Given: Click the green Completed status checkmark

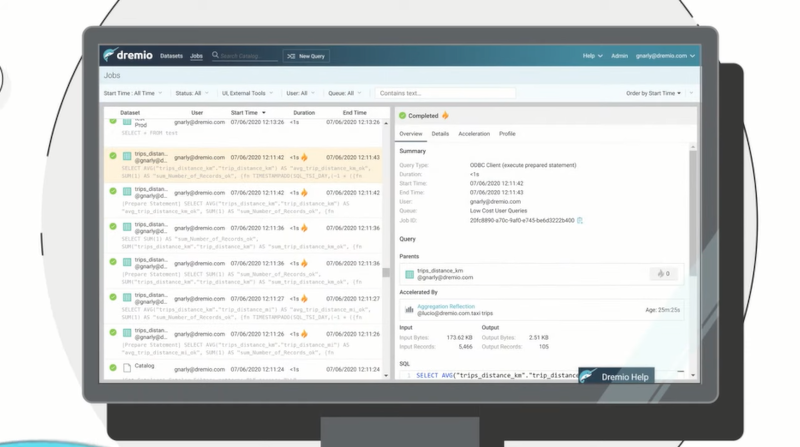Looking at the screenshot, I should (403, 116).
